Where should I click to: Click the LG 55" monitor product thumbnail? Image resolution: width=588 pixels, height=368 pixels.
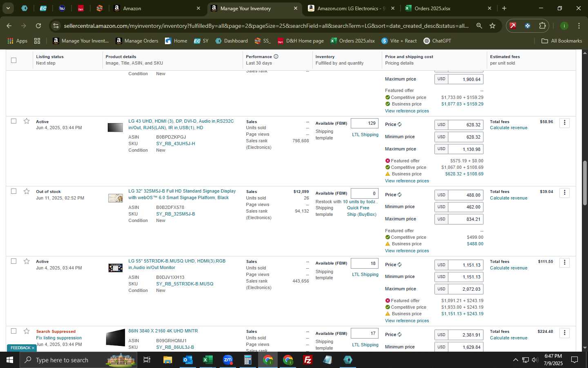click(115, 268)
